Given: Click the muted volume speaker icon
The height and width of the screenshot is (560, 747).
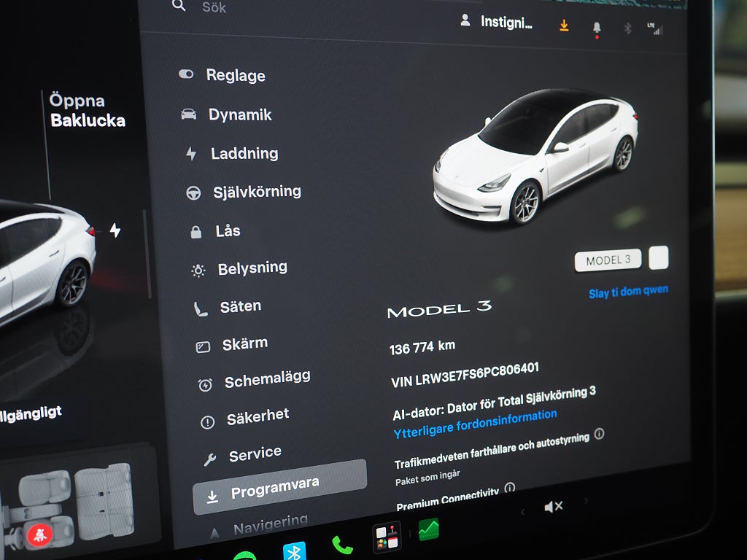Looking at the screenshot, I should [x=553, y=507].
